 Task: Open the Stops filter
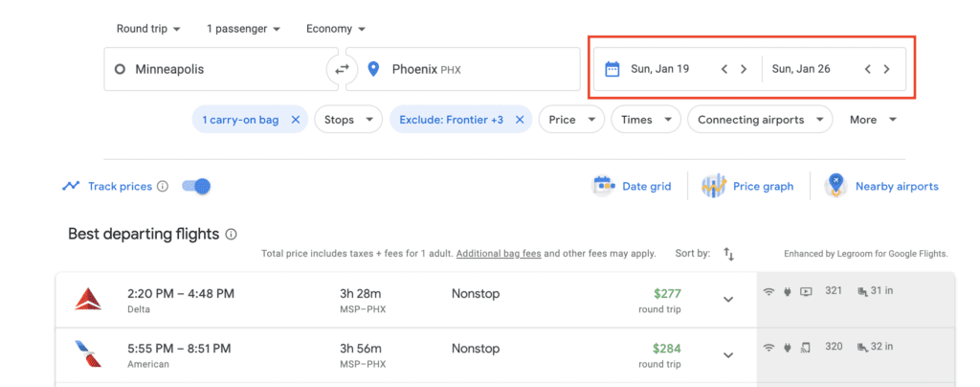point(346,120)
